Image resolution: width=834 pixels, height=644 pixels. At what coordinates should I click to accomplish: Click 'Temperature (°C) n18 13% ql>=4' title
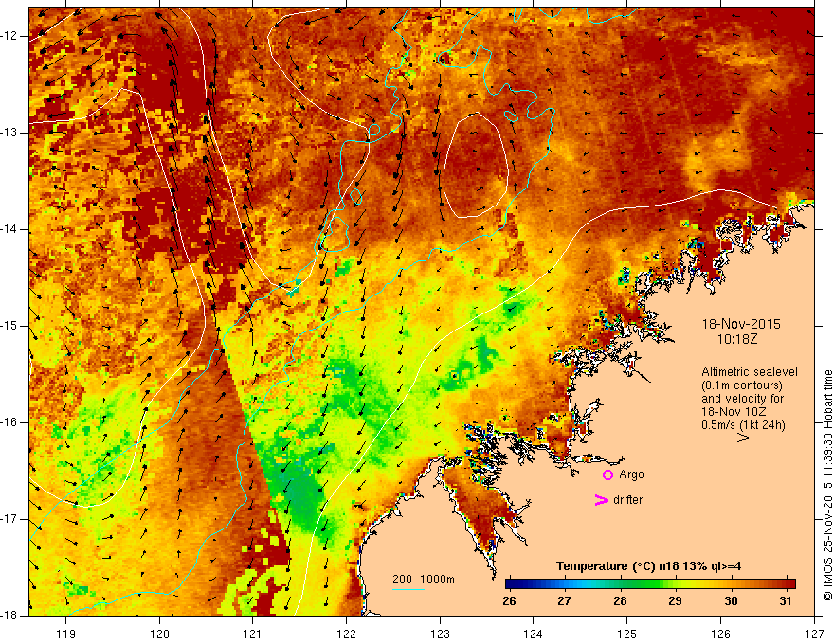[649, 566]
